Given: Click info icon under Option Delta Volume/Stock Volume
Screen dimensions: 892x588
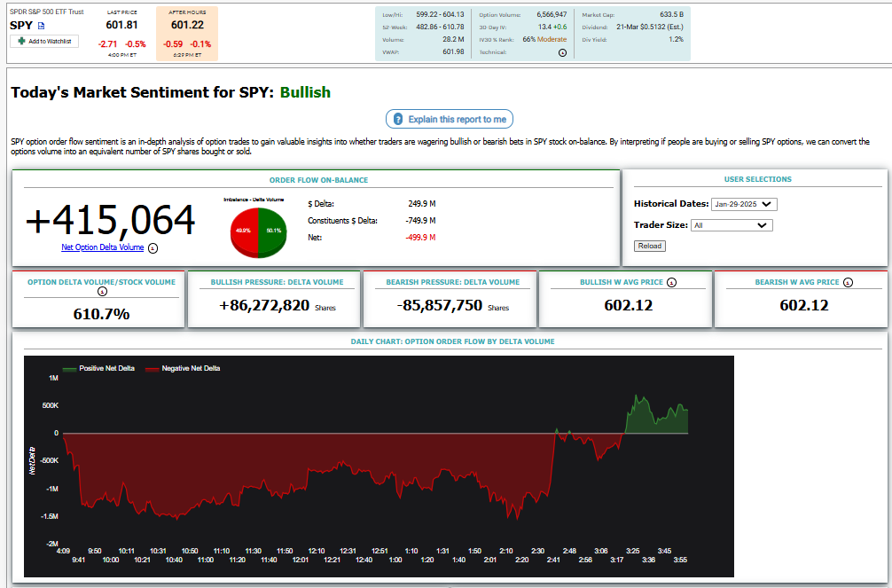Looking at the screenshot, I should point(102,292).
